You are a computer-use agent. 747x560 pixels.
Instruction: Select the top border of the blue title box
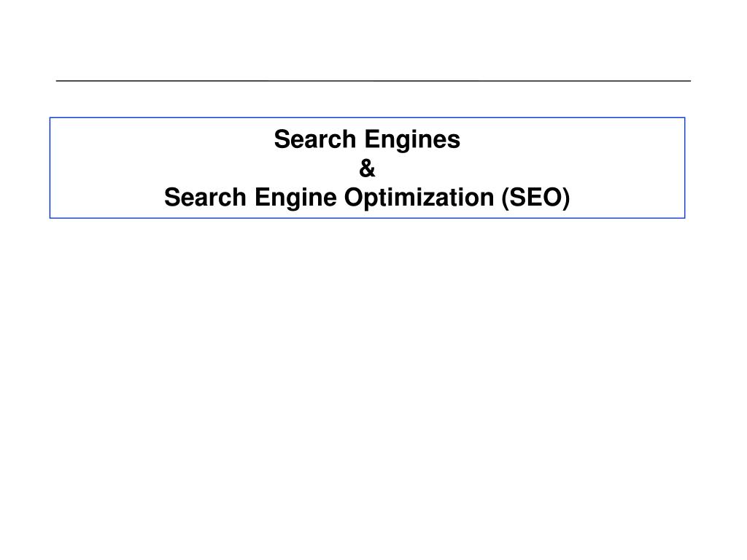[368, 117]
